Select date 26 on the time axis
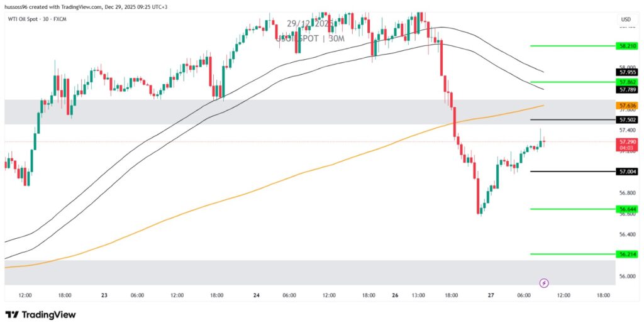 396,295
